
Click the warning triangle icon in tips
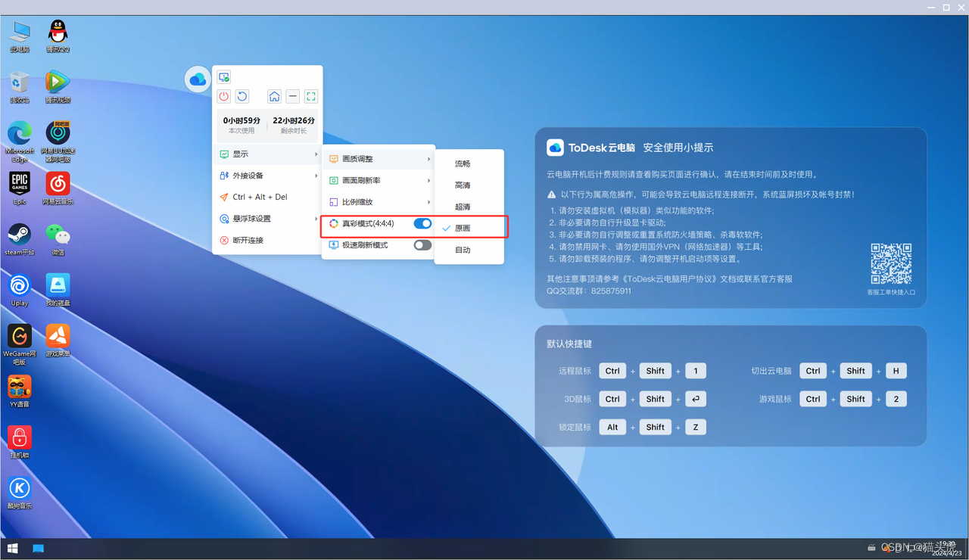click(552, 194)
